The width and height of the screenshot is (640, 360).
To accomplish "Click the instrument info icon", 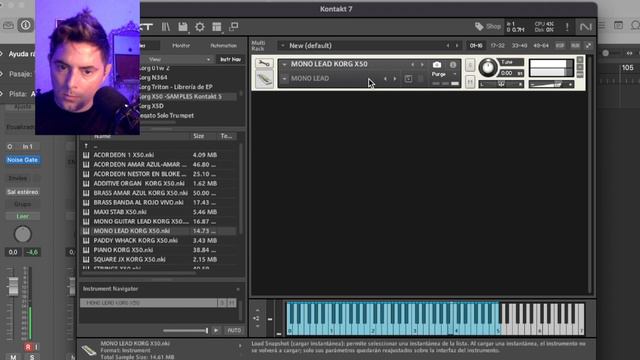I will (453, 64).
